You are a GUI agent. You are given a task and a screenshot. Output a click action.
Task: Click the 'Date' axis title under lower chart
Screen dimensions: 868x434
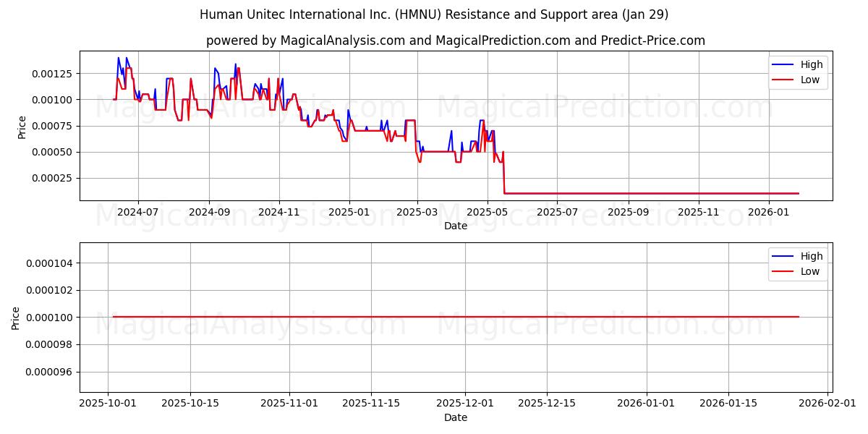coord(456,417)
